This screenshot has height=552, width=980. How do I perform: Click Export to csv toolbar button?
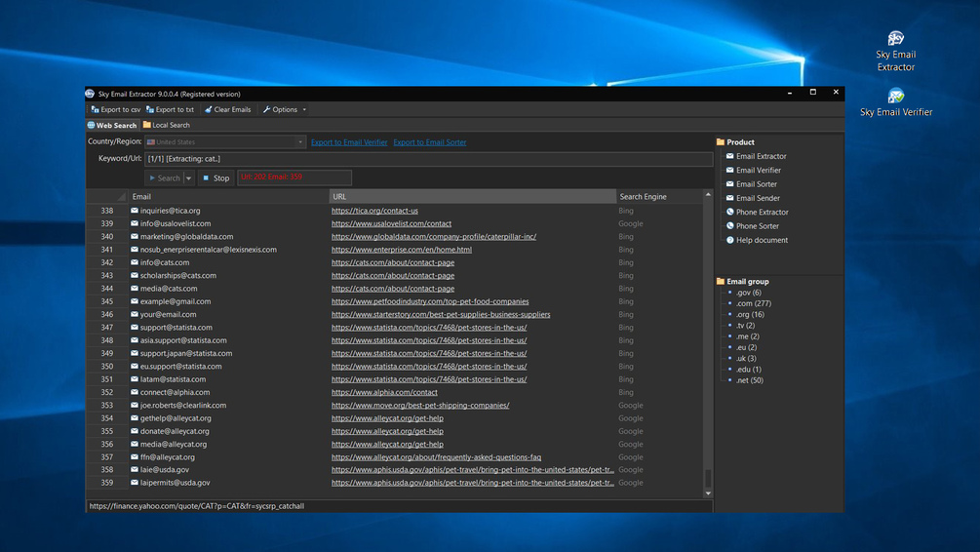tap(116, 109)
